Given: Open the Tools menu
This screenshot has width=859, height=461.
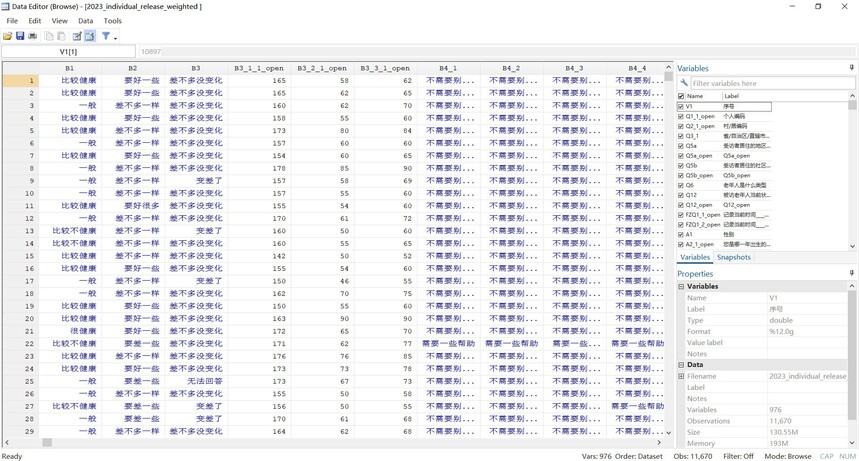Looking at the screenshot, I should pyautogui.click(x=112, y=20).
